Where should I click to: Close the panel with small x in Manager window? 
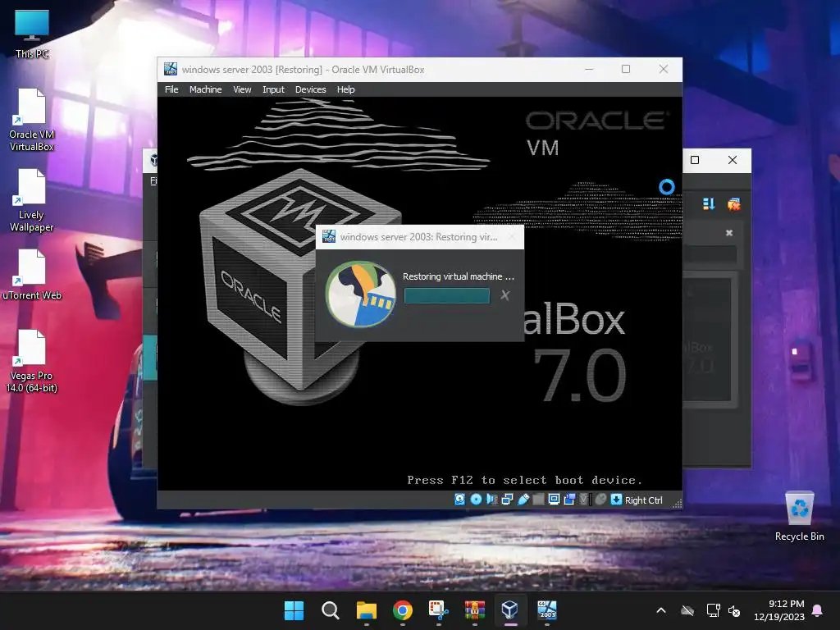click(729, 233)
